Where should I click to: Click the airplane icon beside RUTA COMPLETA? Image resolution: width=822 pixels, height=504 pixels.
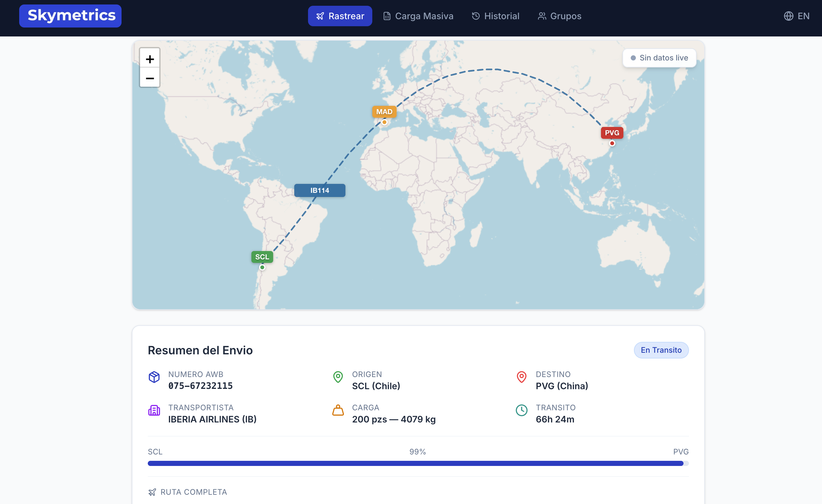click(153, 492)
